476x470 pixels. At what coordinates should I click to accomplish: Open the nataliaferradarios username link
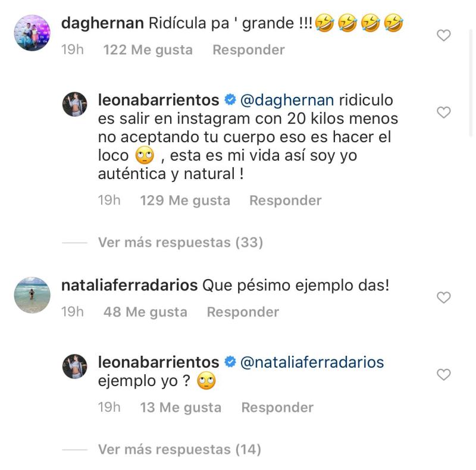pos(129,285)
